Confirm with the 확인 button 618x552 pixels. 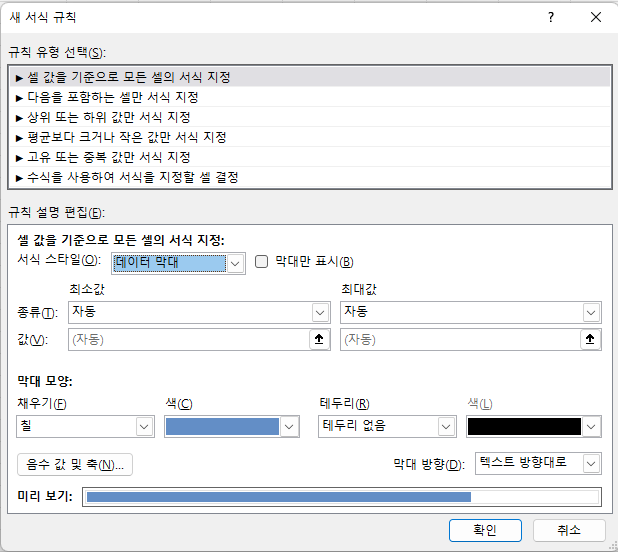click(485, 530)
